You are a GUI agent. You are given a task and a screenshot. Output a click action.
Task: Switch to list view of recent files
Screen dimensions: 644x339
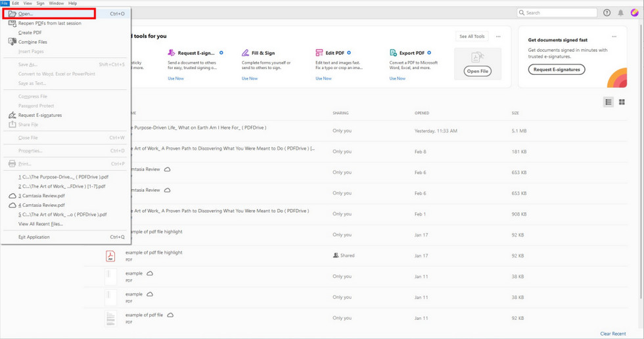pos(609,102)
